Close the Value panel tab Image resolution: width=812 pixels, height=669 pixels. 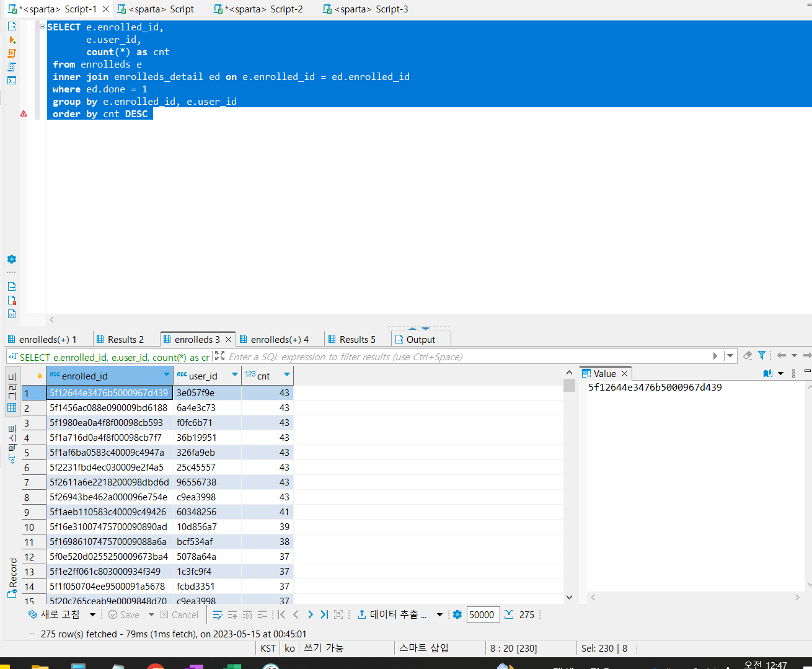click(x=625, y=373)
